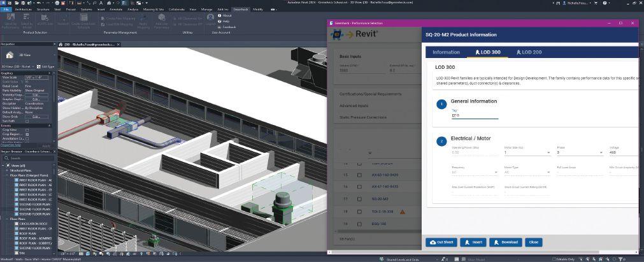Screen dimensions: 644x262
Task: Click the Close button in product dialog
Action: 534,242
